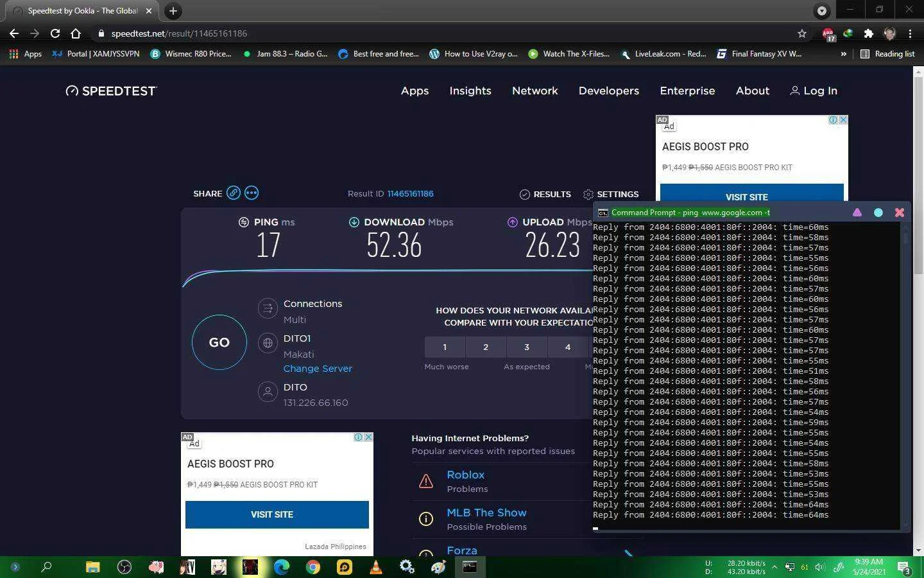This screenshot has width=924, height=578.
Task: Click the address bar URL
Action: (179, 33)
